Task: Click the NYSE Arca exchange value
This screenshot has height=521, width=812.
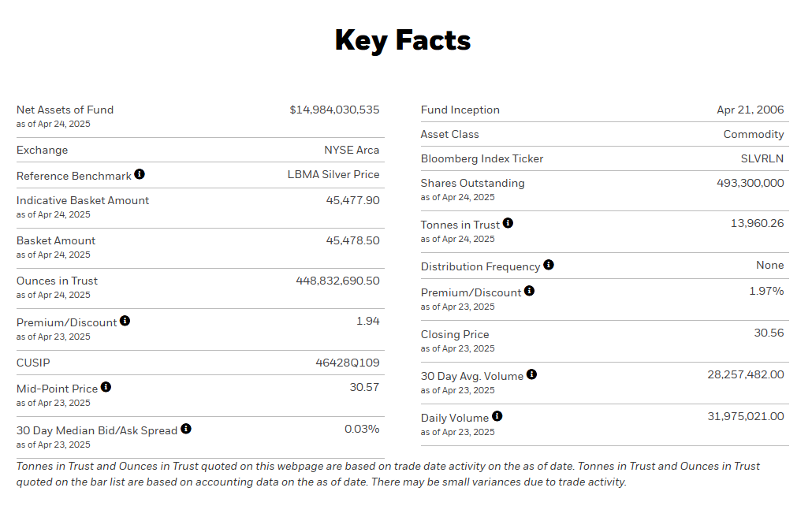Action: [x=352, y=151]
